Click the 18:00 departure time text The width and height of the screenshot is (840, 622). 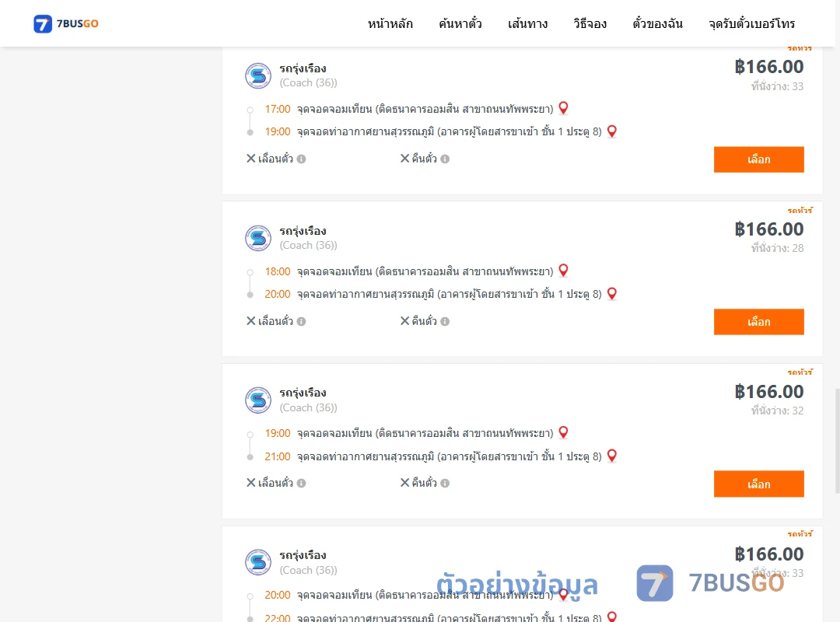coord(278,271)
